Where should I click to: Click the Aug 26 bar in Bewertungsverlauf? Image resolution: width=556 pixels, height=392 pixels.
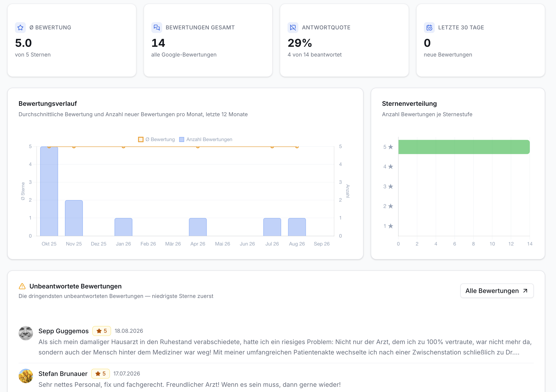[297, 227]
